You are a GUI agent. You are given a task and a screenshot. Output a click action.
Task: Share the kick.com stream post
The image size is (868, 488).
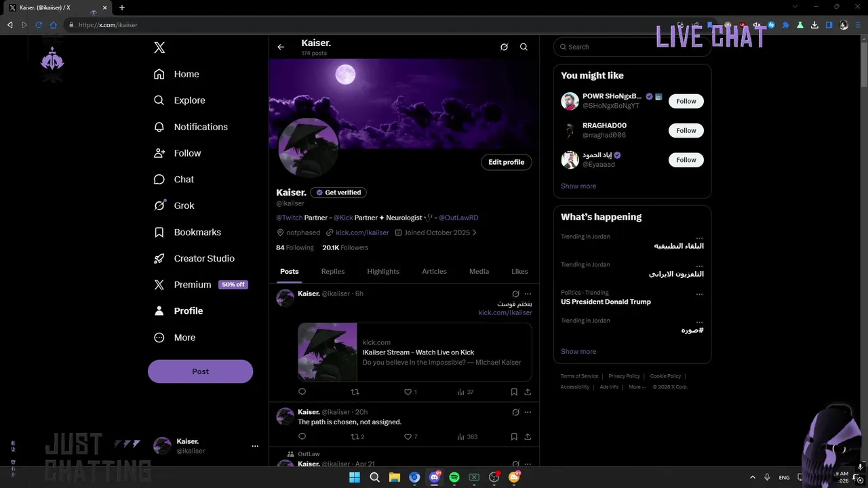tap(528, 392)
